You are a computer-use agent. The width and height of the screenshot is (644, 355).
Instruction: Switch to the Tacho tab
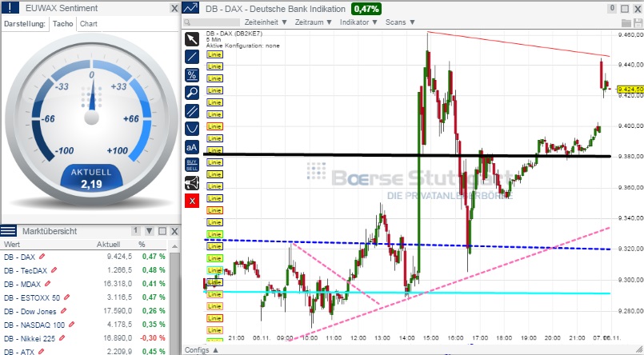click(x=63, y=24)
